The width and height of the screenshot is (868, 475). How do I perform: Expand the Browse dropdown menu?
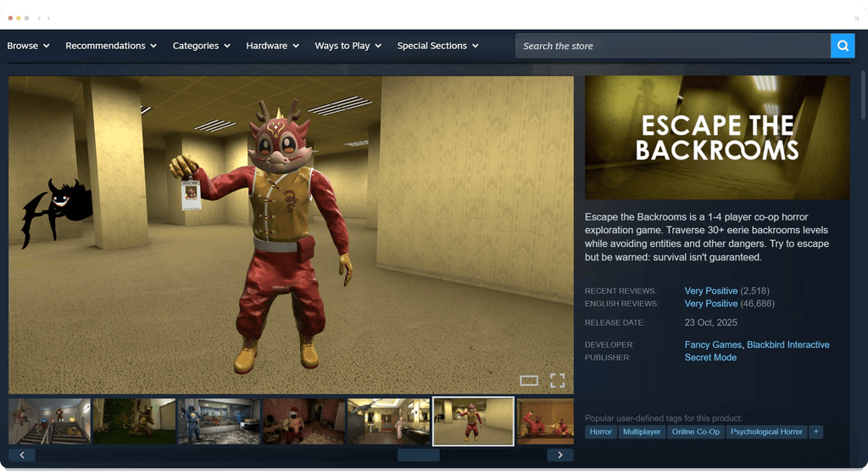coord(28,46)
